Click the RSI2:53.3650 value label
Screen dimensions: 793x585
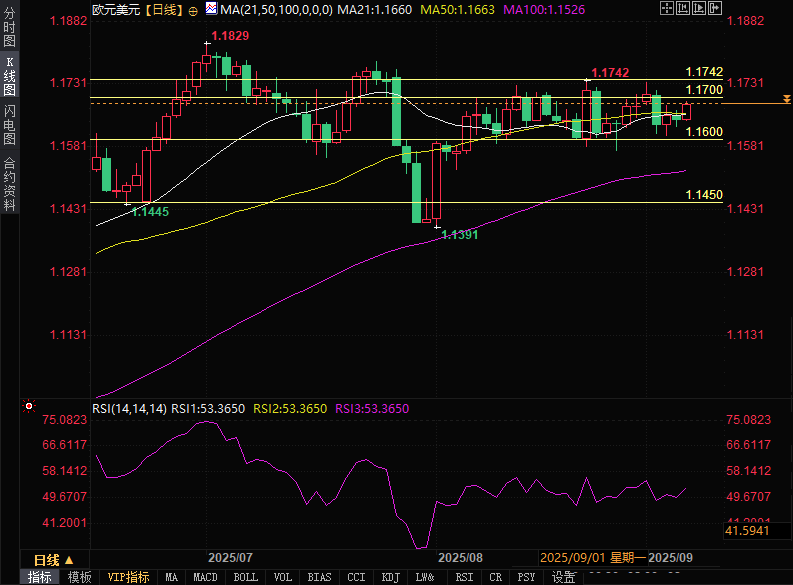click(x=290, y=409)
